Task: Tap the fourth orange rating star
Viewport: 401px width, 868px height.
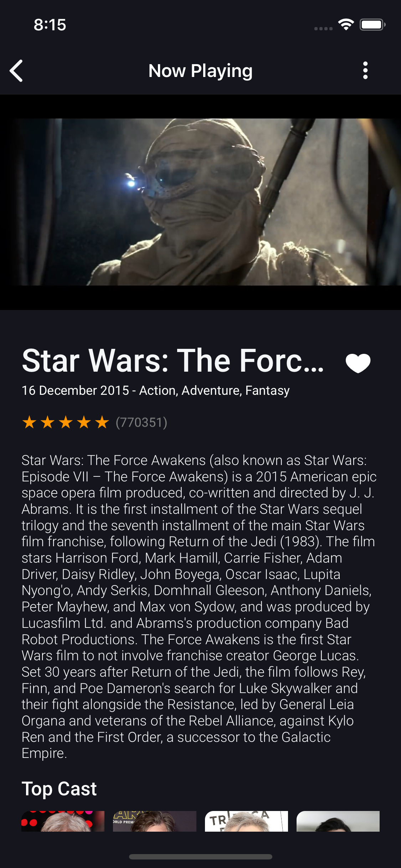Action: [x=84, y=423]
